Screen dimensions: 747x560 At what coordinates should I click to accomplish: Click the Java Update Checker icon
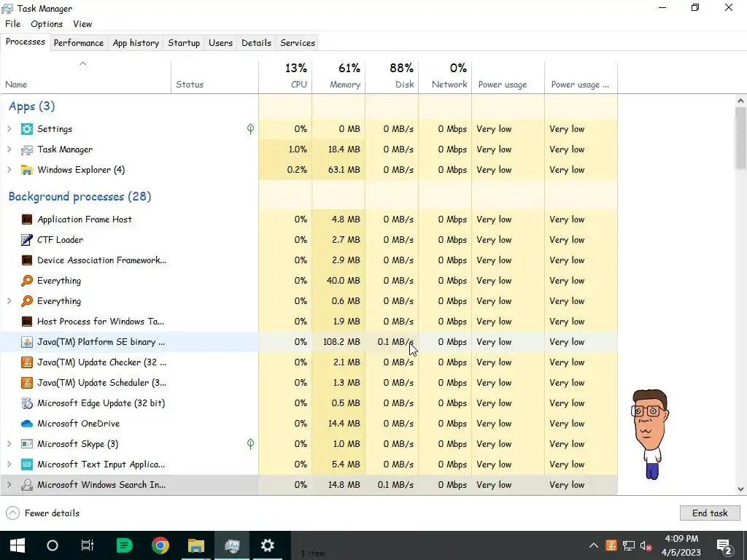pyautogui.click(x=27, y=362)
